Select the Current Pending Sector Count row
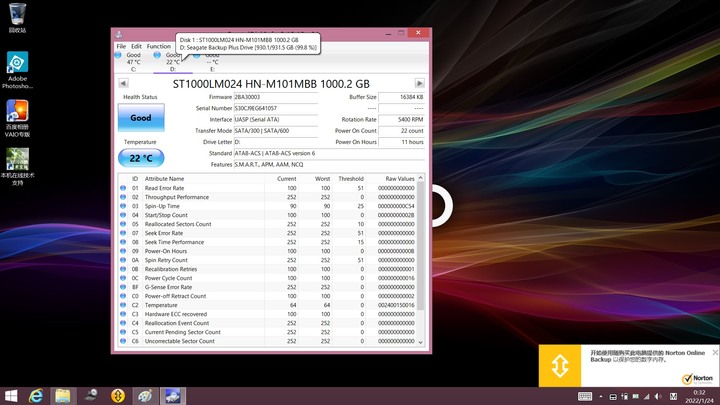The height and width of the screenshot is (405, 720). point(267,332)
